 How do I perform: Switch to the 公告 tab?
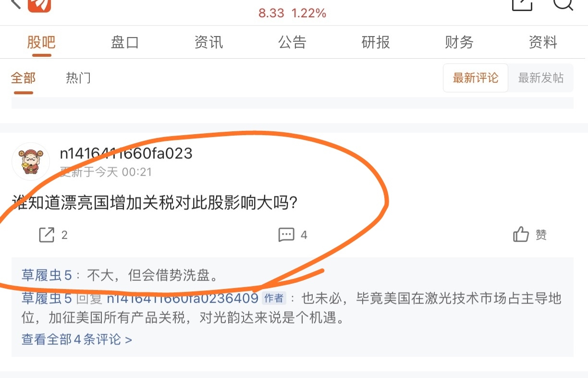[292, 42]
